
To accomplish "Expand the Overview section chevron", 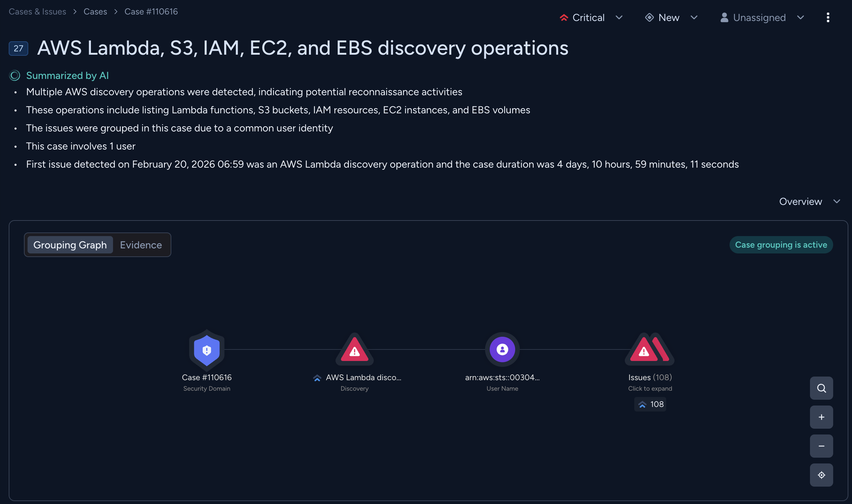I will click(x=837, y=201).
